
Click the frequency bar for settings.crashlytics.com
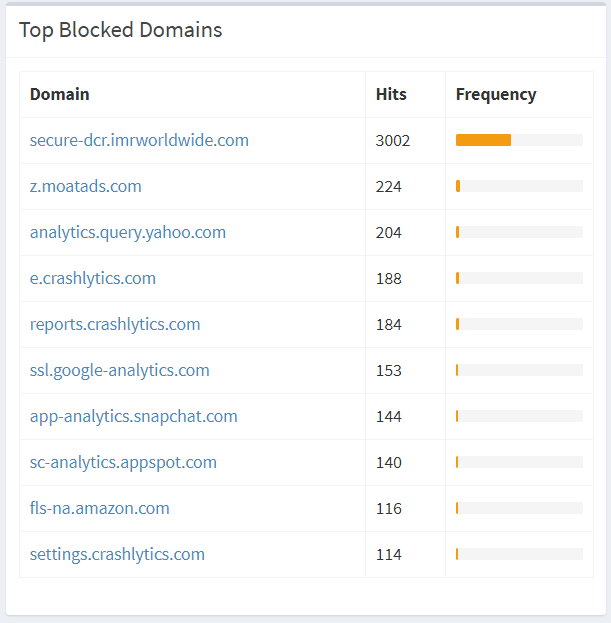[519, 554]
